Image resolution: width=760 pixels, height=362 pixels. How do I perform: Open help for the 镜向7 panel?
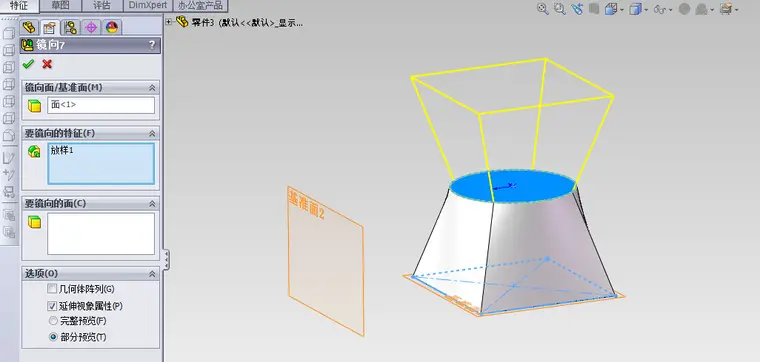tap(152, 46)
